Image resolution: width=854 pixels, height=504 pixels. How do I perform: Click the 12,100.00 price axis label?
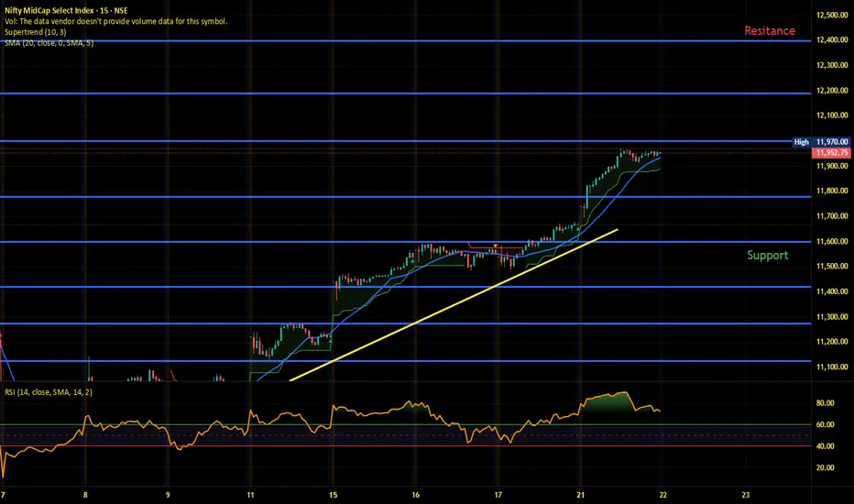(x=832, y=115)
